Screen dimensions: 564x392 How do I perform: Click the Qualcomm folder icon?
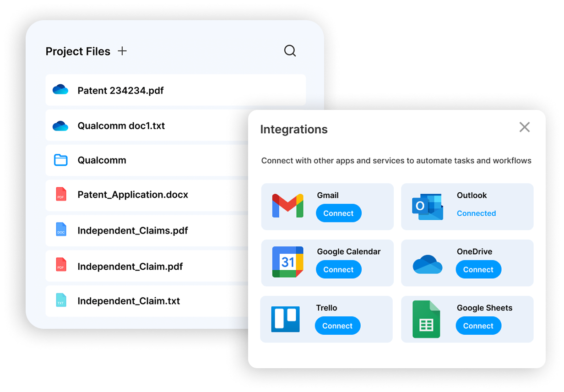[x=61, y=160]
